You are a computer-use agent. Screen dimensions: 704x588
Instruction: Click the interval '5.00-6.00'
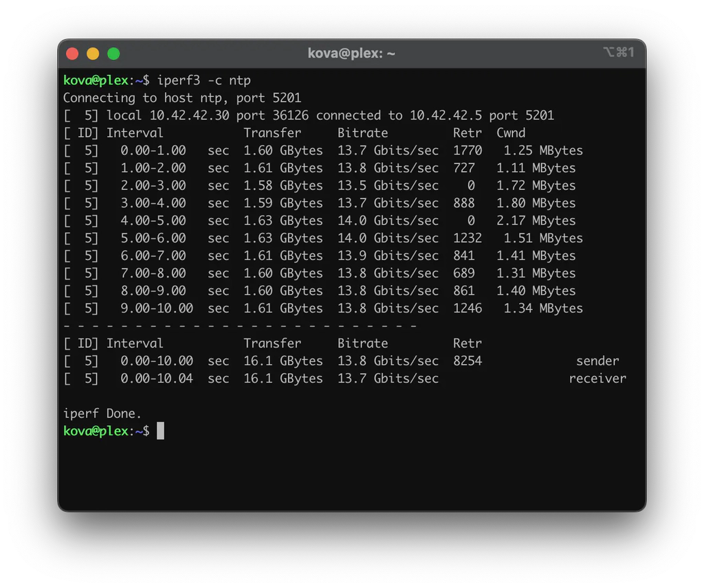[x=153, y=238]
